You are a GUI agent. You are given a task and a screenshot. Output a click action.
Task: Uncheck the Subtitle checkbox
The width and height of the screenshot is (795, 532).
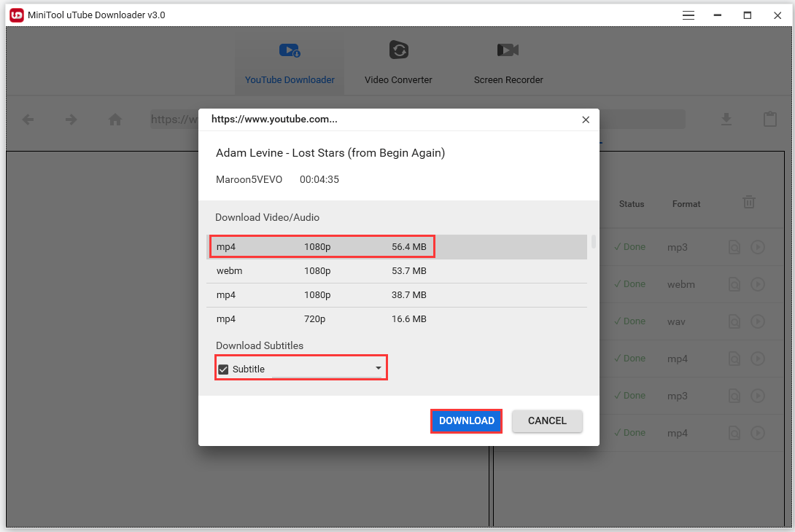224,369
